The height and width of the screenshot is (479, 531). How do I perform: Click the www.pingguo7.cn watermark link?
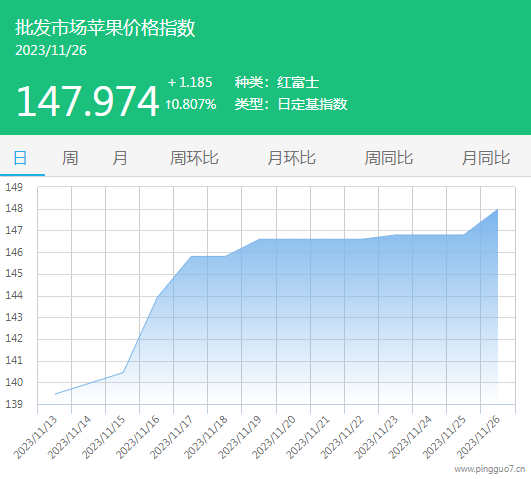[490, 469]
